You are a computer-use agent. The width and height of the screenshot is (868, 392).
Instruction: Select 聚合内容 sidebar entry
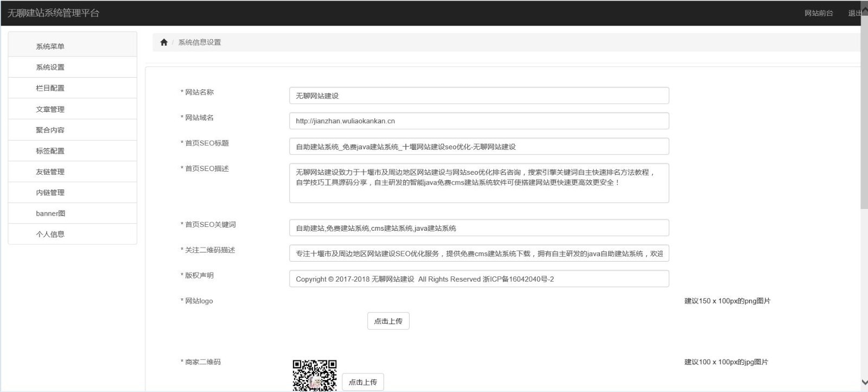[73, 130]
